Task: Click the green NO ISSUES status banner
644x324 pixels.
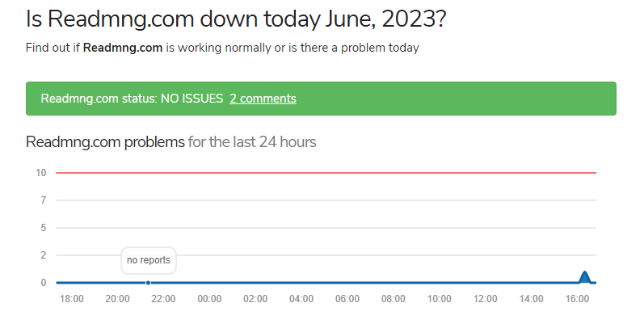Action: pos(321,99)
